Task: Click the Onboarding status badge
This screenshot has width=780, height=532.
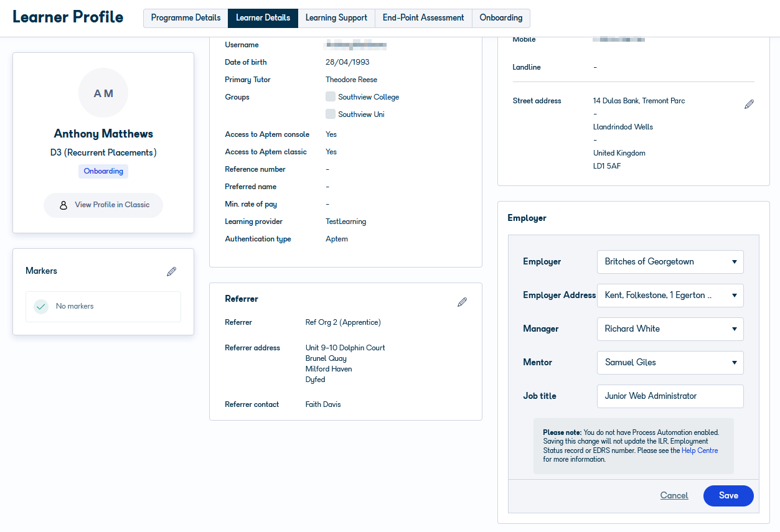Action: point(103,171)
